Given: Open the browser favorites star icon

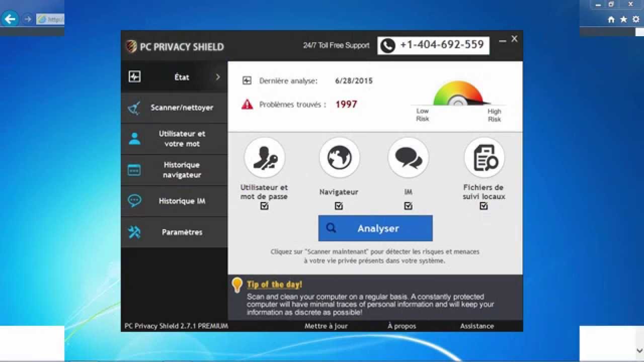Looking at the screenshot, I should point(624,20).
